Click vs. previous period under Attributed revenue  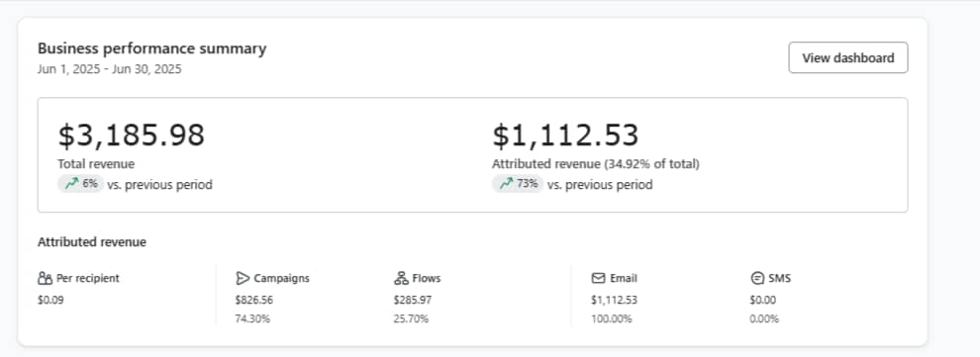pyautogui.click(x=600, y=185)
